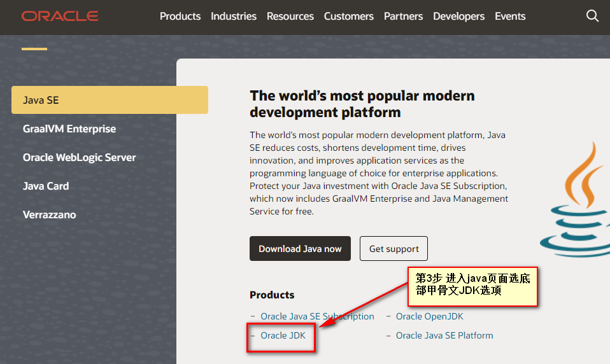Open the Resources menu

coord(290,17)
